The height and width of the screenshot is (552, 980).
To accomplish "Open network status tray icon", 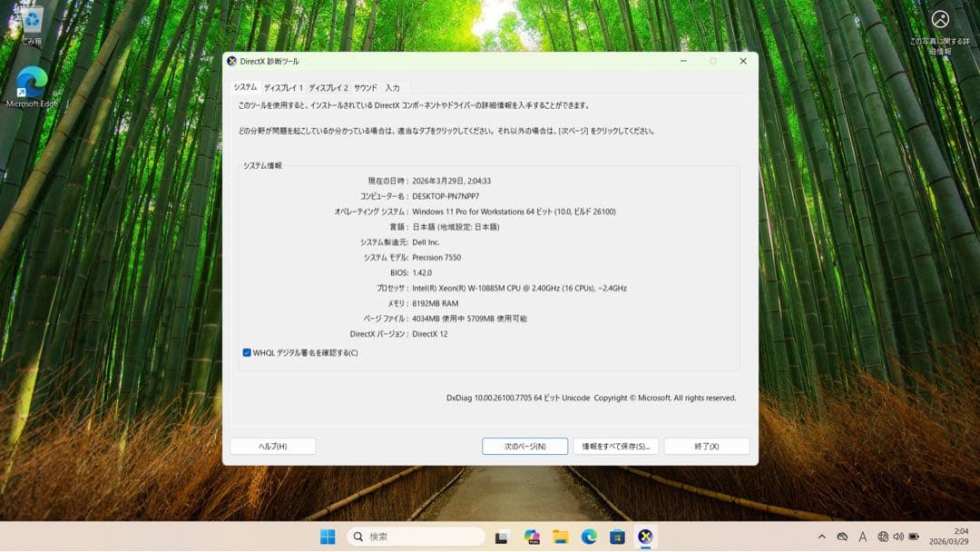I will pos(883,537).
